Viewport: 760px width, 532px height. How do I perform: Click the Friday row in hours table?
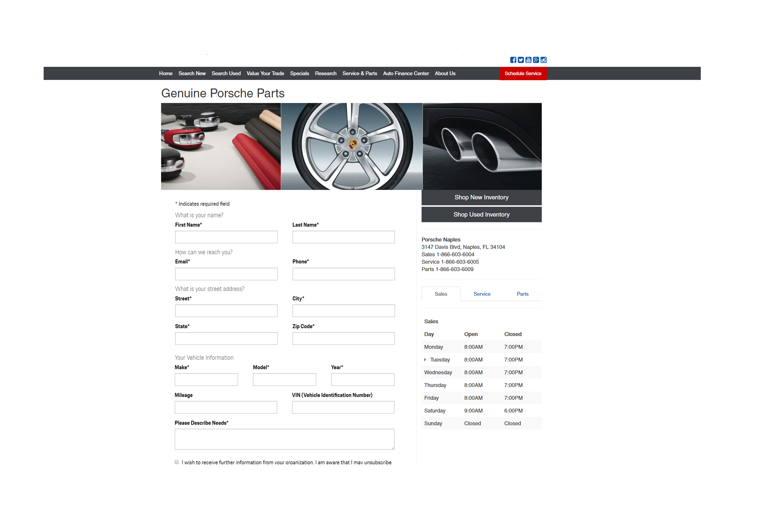pyautogui.click(x=481, y=398)
